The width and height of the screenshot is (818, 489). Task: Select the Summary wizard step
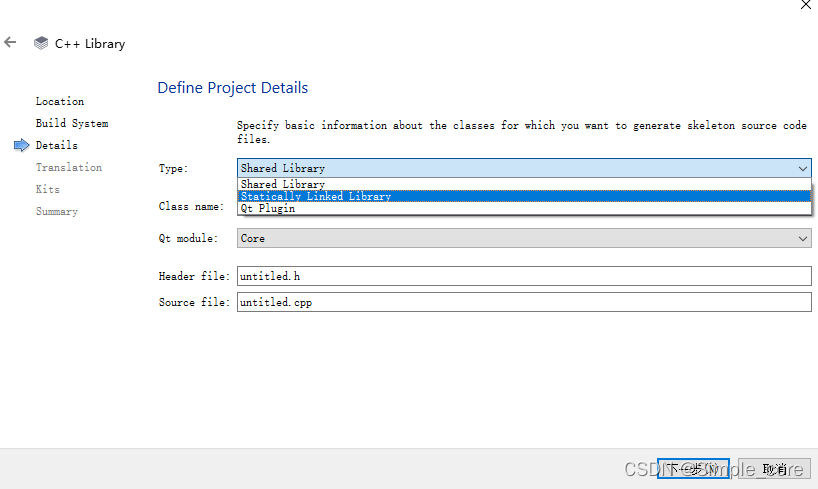(56, 211)
